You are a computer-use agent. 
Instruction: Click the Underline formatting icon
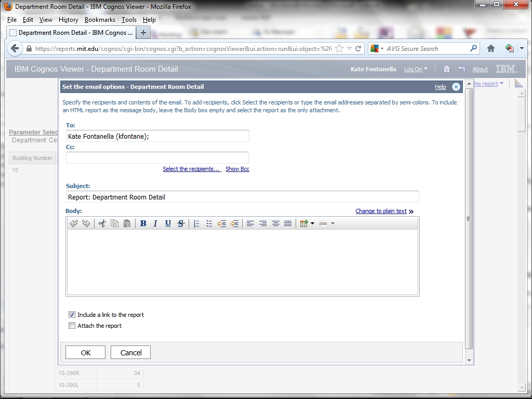point(168,223)
